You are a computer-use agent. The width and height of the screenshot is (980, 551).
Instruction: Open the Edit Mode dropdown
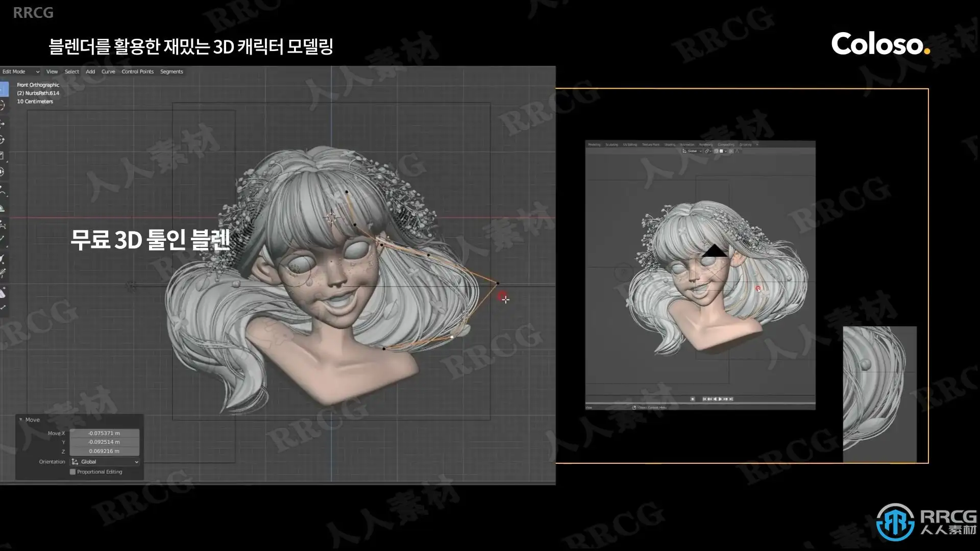(20, 71)
